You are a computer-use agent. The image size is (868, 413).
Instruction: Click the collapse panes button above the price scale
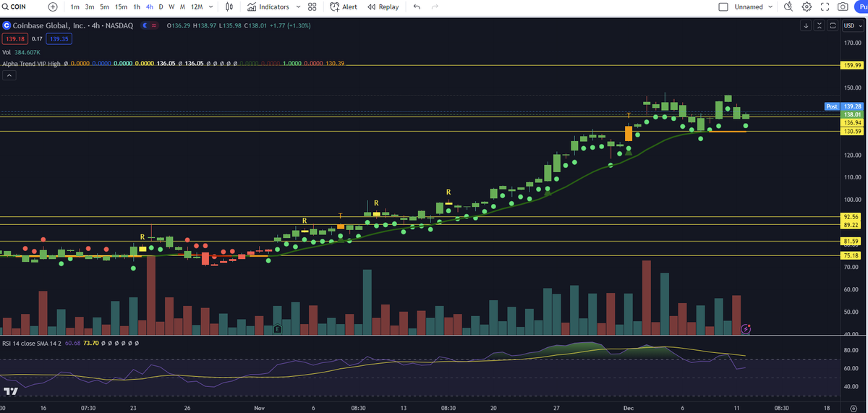[x=820, y=26]
